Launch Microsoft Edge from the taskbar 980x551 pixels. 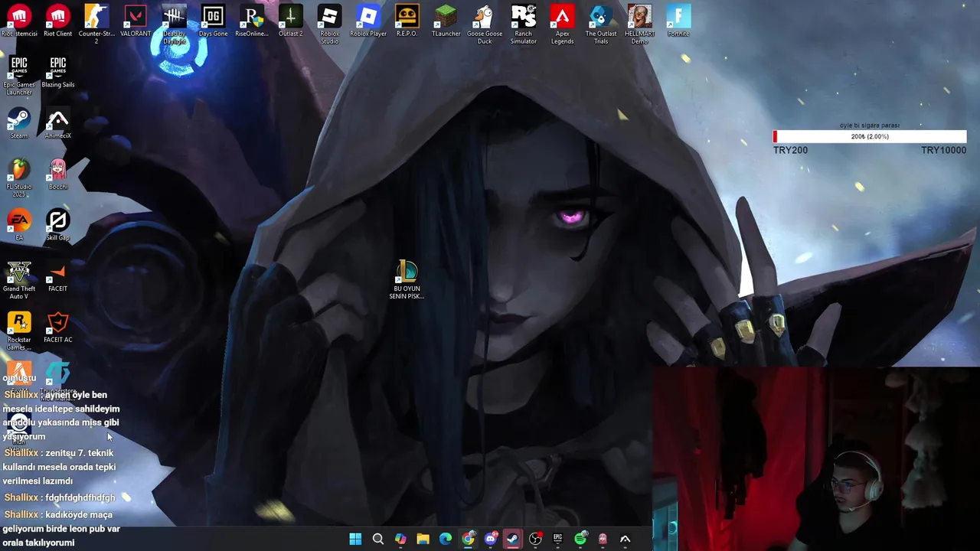[446, 539]
